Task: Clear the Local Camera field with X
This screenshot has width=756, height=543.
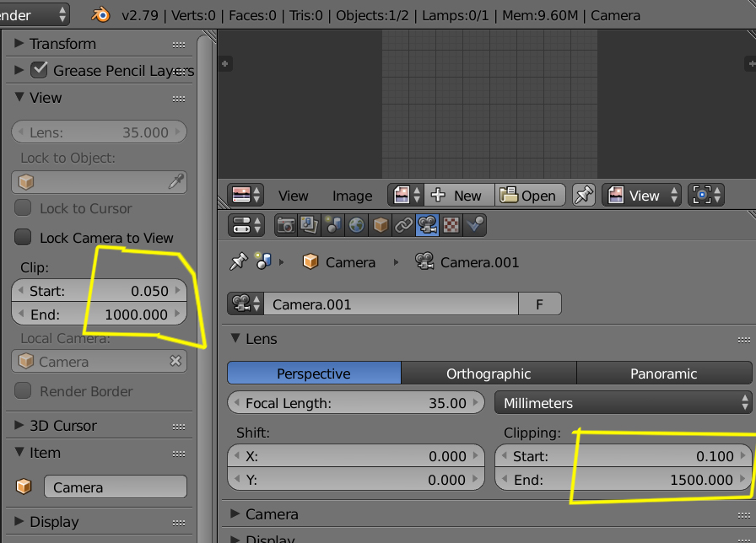Action: click(175, 361)
